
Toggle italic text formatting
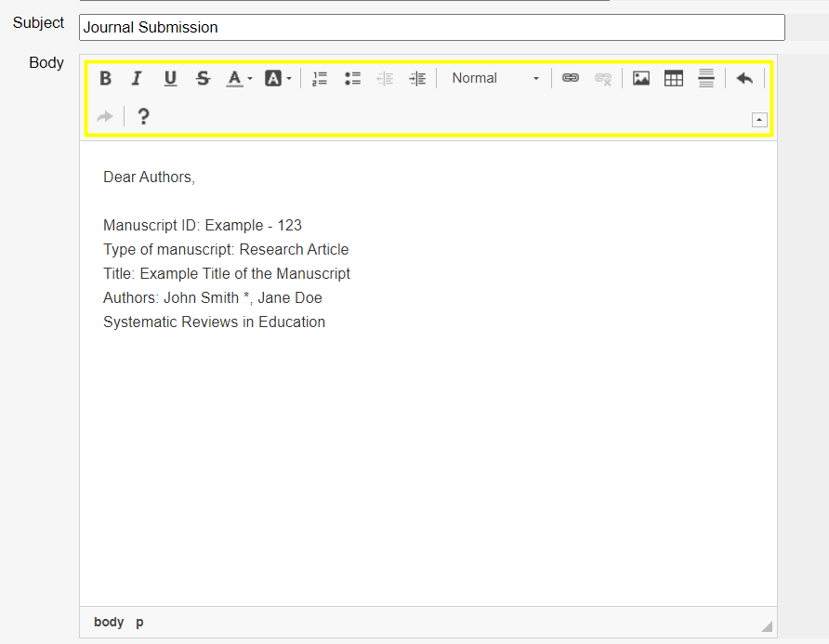(137, 79)
